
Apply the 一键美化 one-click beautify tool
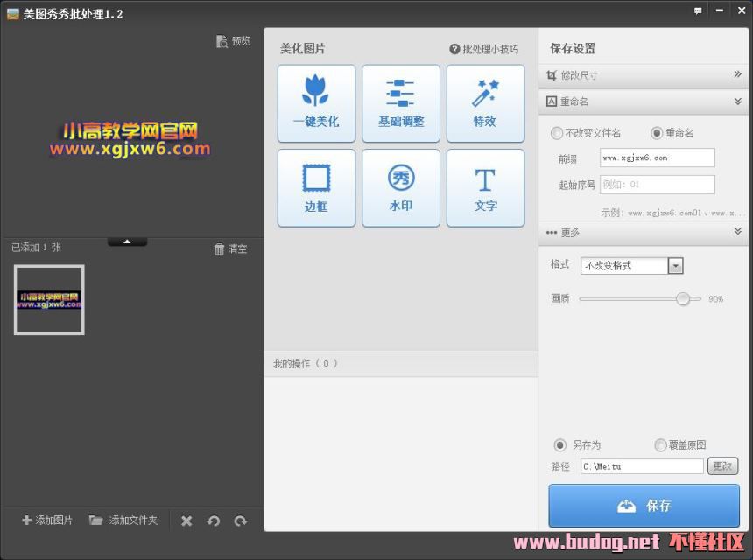coord(316,103)
